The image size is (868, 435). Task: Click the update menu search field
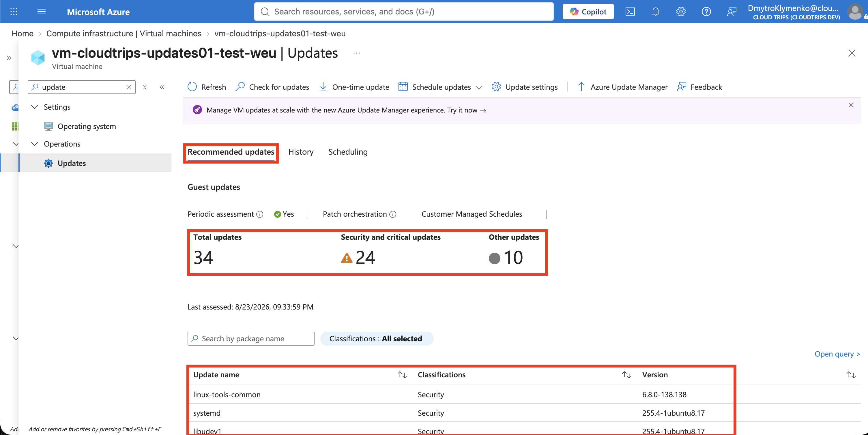(82, 87)
